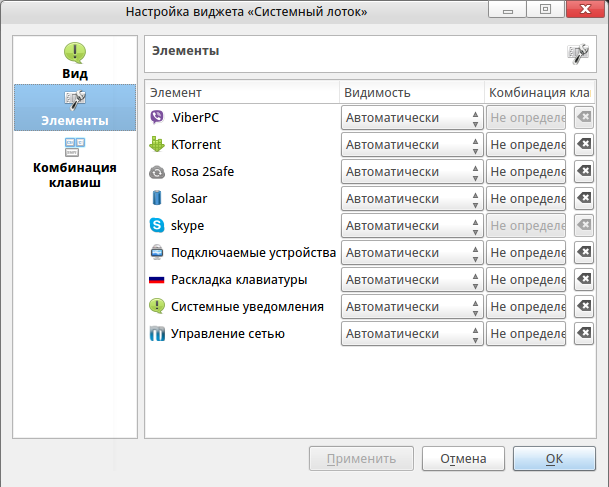Click the Solaar icon in the list
Screen dimensions: 609x487
pos(156,199)
